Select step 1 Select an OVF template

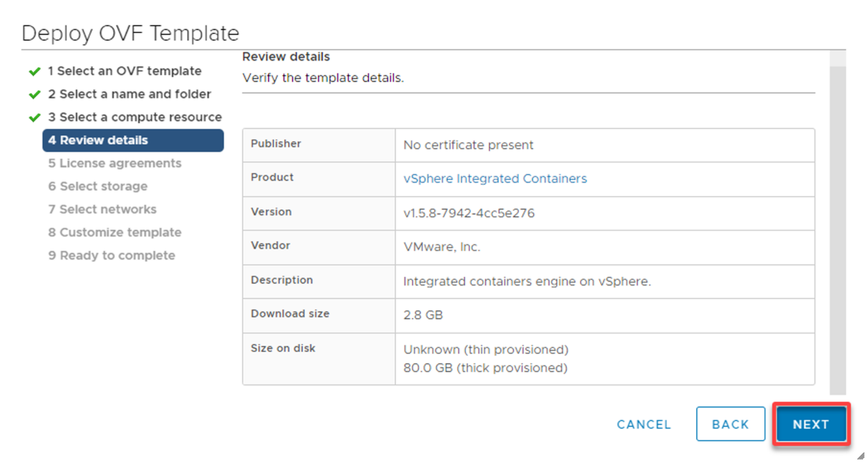[125, 71]
